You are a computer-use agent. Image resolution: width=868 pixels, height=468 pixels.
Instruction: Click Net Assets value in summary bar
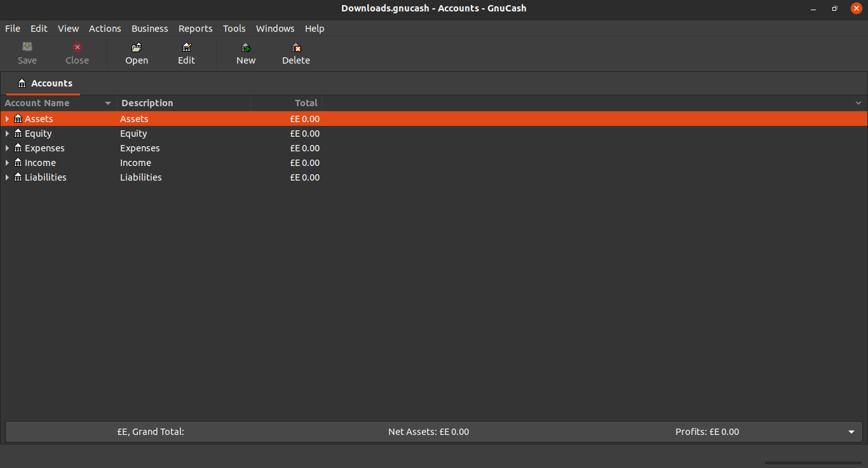(x=428, y=432)
